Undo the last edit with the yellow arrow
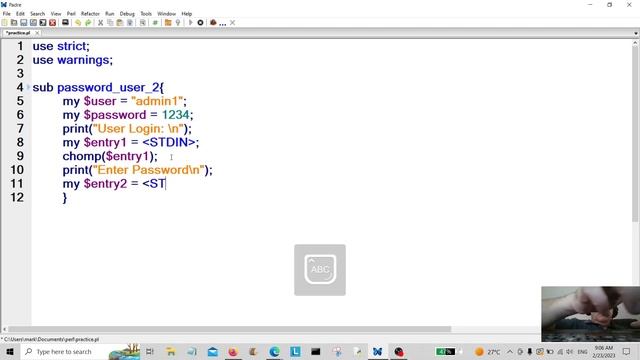640x360 pixels. [78, 23]
